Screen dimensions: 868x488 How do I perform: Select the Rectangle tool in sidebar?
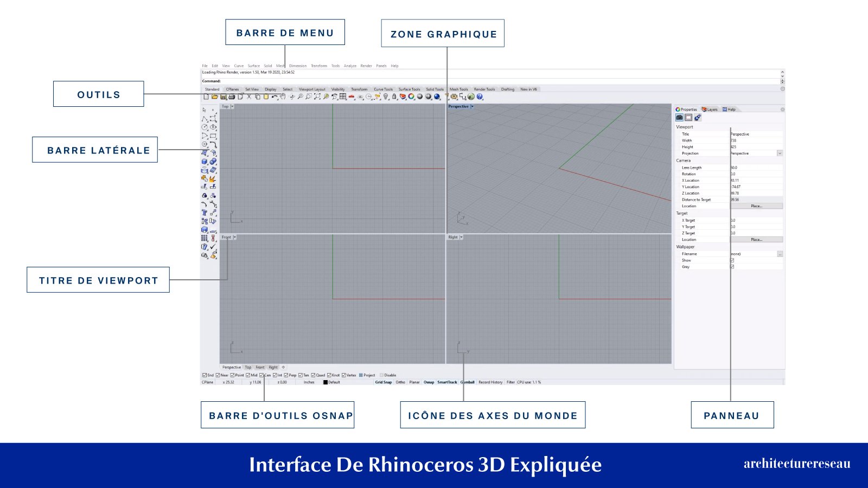[213, 136]
